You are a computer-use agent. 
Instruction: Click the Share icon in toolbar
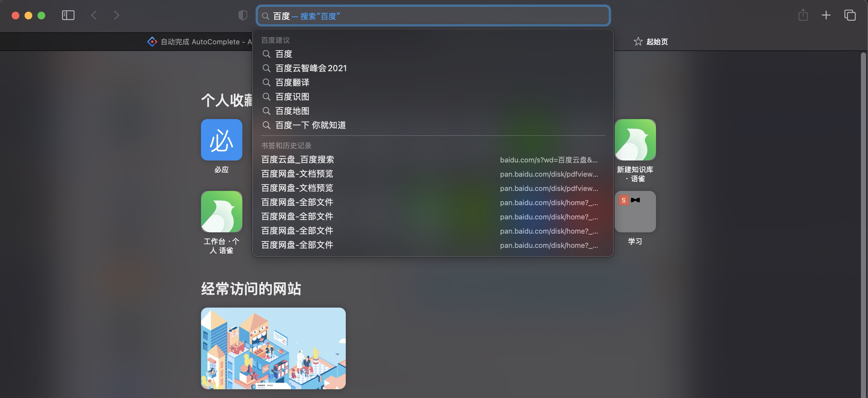[803, 15]
